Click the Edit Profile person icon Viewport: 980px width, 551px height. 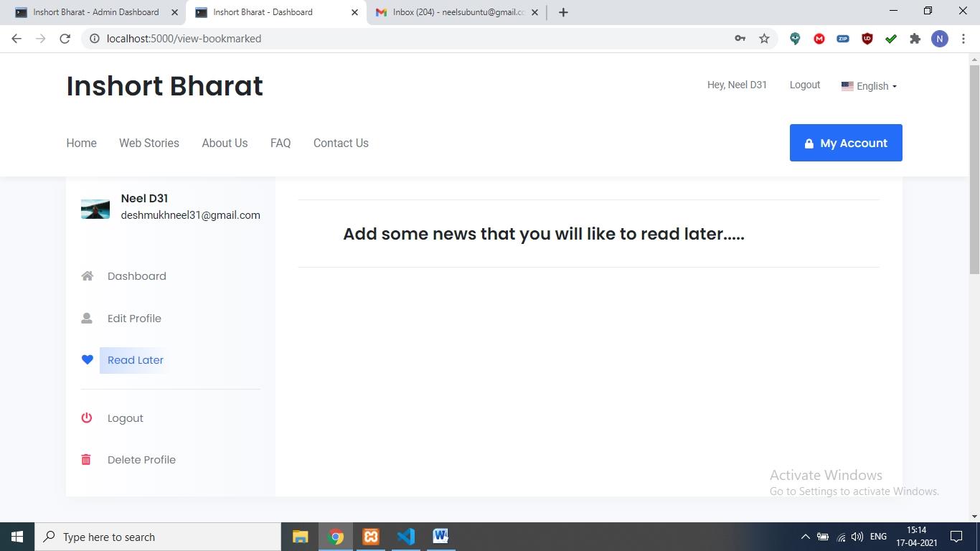click(x=87, y=318)
